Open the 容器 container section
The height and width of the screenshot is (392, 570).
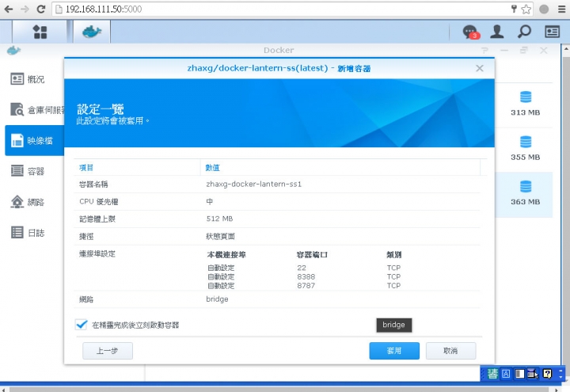click(28, 171)
